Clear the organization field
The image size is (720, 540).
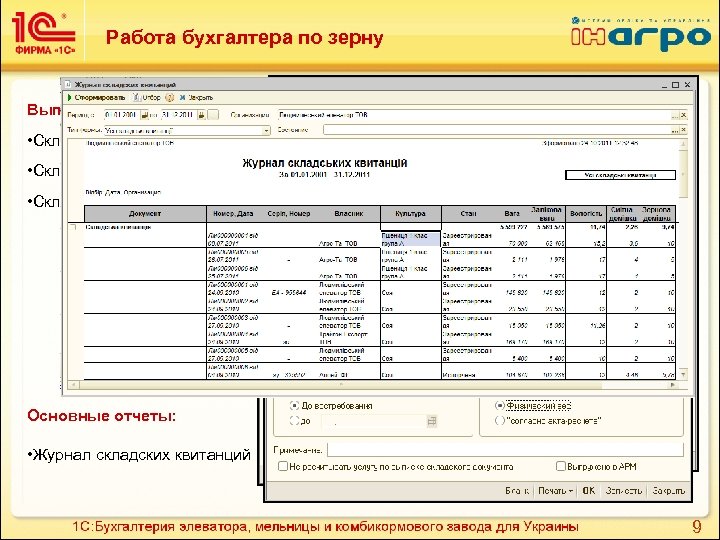tap(683, 115)
